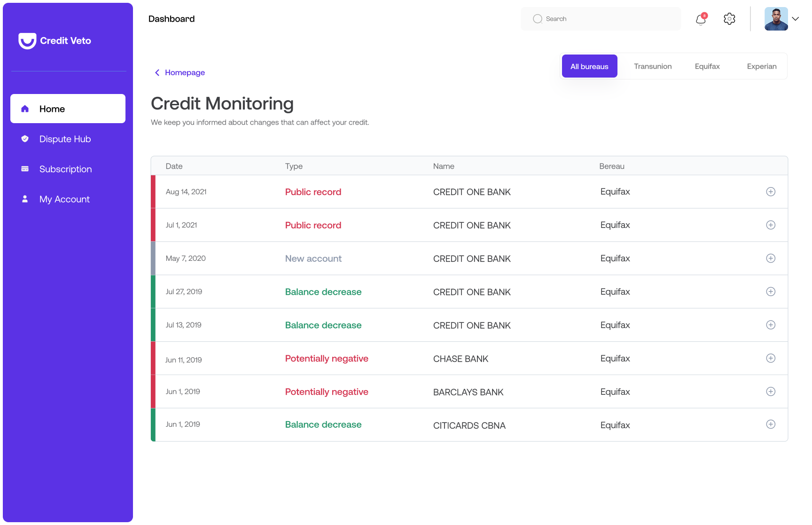Click Public record type for Jul 1, 2021
This screenshot has height=525, width=812.
coord(313,225)
